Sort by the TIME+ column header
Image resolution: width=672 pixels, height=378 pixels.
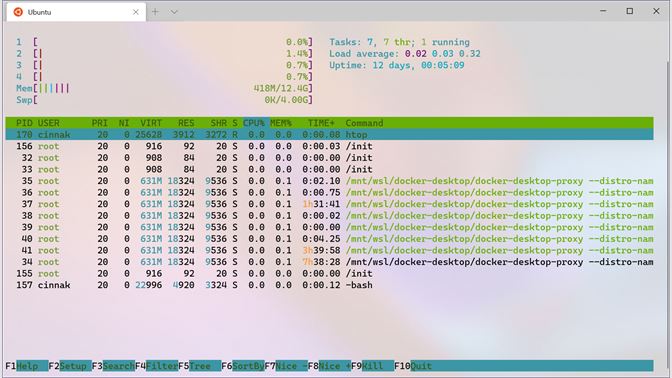click(321, 123)
